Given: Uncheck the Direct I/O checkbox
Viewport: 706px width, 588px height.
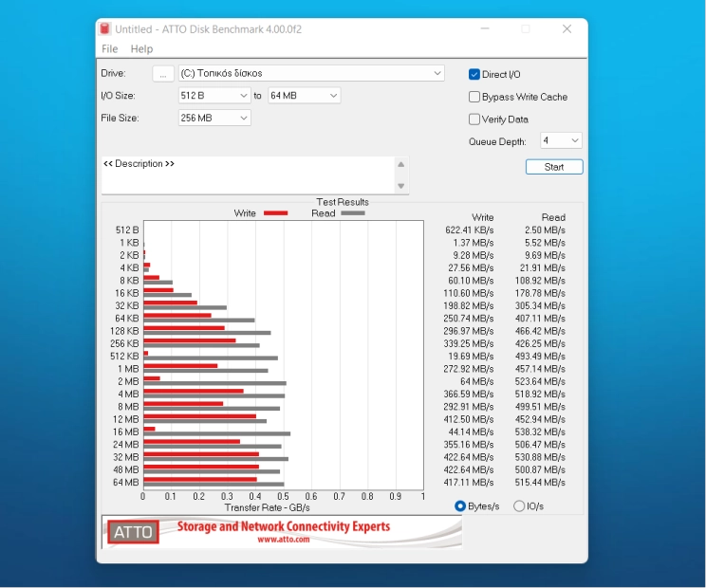Looking at the screenshot, I should [474, 74].
